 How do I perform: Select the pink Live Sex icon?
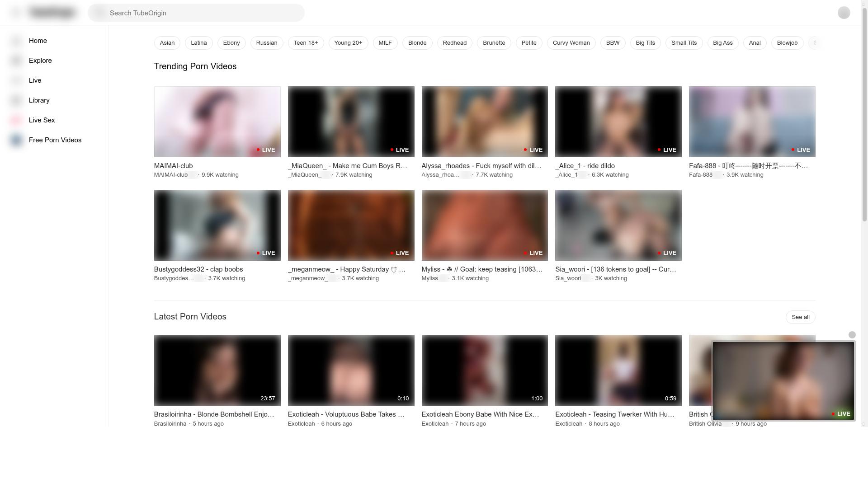[x=16, y=120]
